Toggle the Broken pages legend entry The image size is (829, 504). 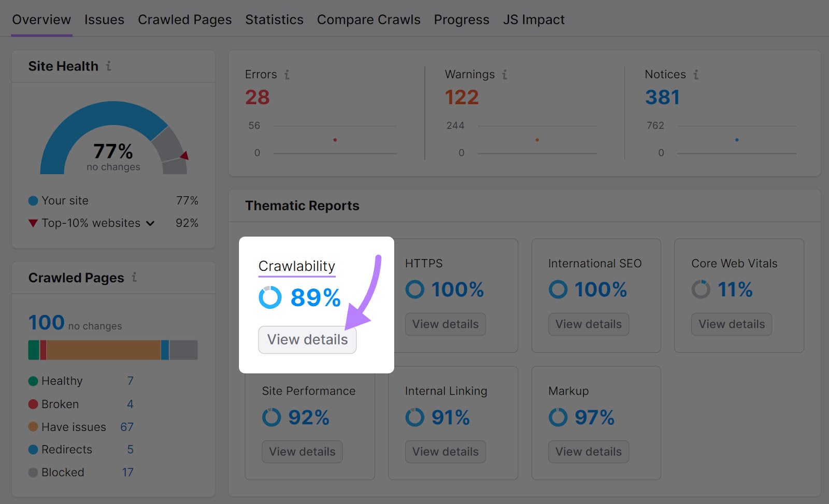click(59, 404)
